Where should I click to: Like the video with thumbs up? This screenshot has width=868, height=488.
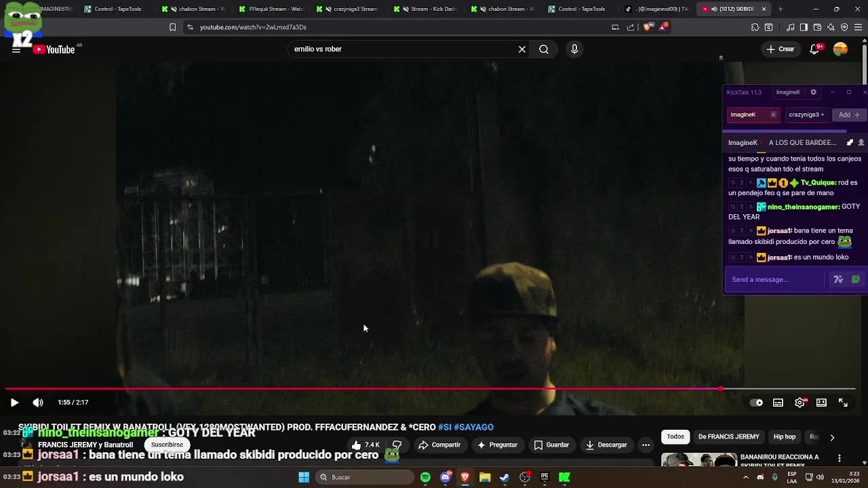[366, 445]
